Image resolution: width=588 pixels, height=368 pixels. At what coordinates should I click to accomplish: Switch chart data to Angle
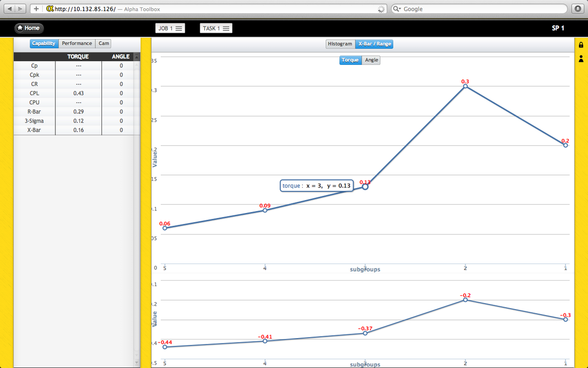[x=371, y=60]
